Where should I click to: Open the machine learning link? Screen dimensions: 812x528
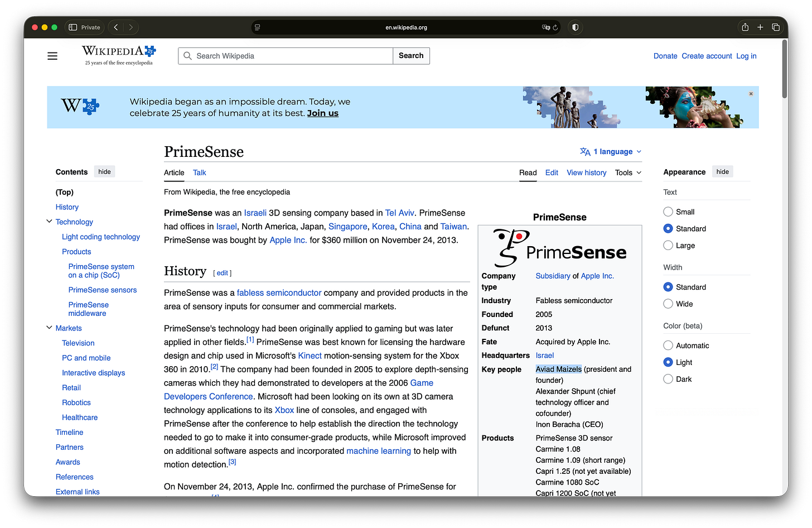click(379, 451)
